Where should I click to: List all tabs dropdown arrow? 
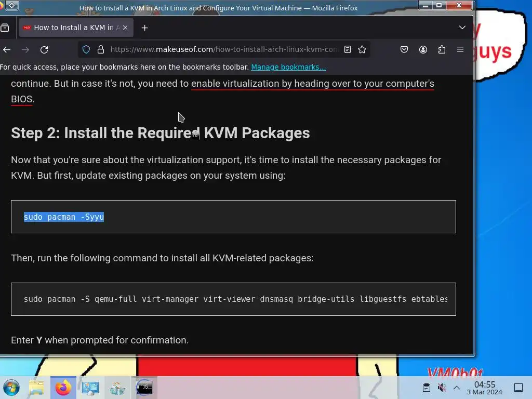462,28
